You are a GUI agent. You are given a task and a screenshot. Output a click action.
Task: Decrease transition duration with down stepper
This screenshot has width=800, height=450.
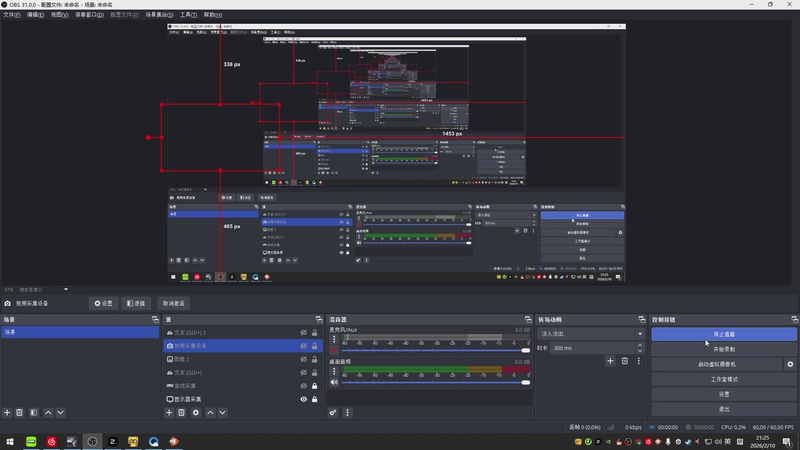coord(640,351)
